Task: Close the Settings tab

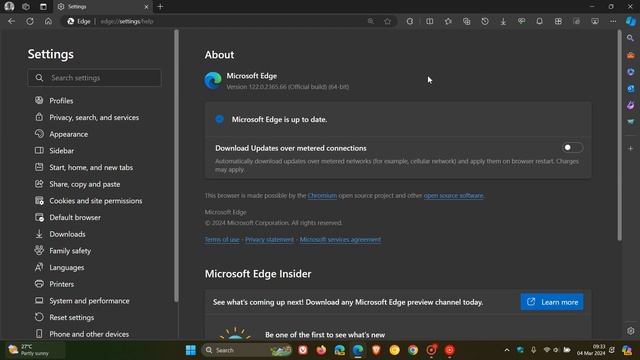Action: coord(147,7)
